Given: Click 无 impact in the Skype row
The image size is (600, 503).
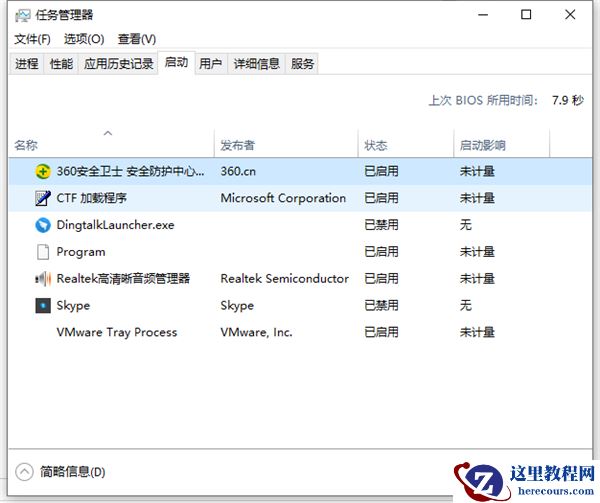Looking at the screenshot, I should coord(466,306).
